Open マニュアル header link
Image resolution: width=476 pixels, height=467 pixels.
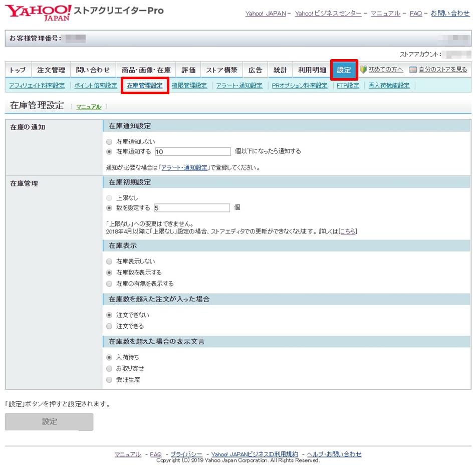(385, 14)
